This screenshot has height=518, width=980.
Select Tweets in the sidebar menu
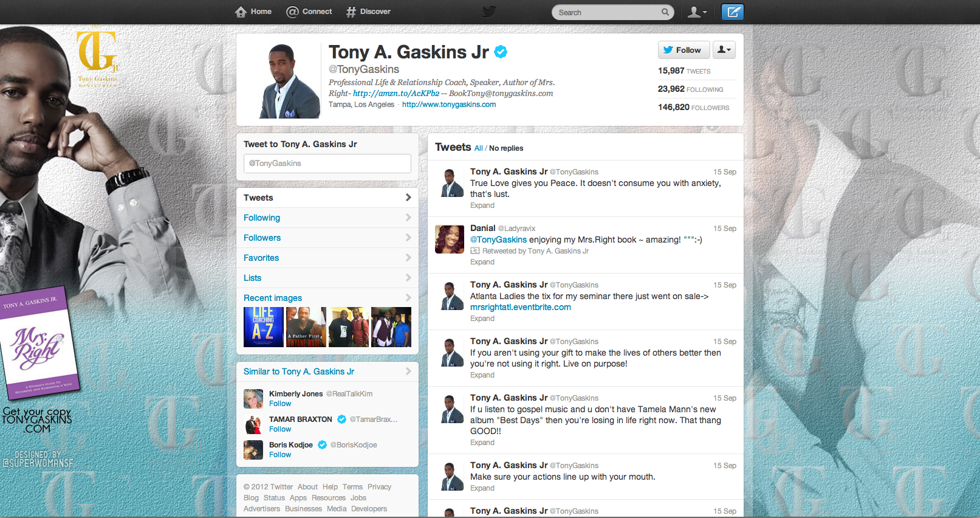click(x=327, y=198)
